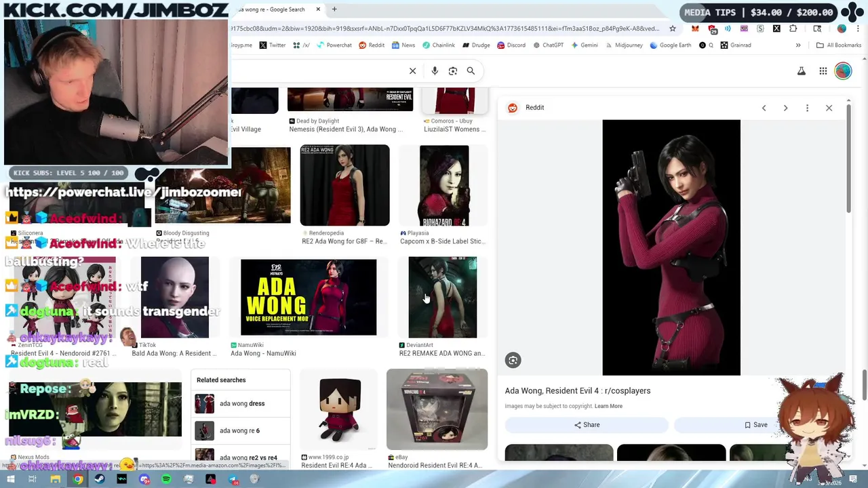868x488 pixels.
Task: Open Search Labs flask icon
Action: coord(802,71)
